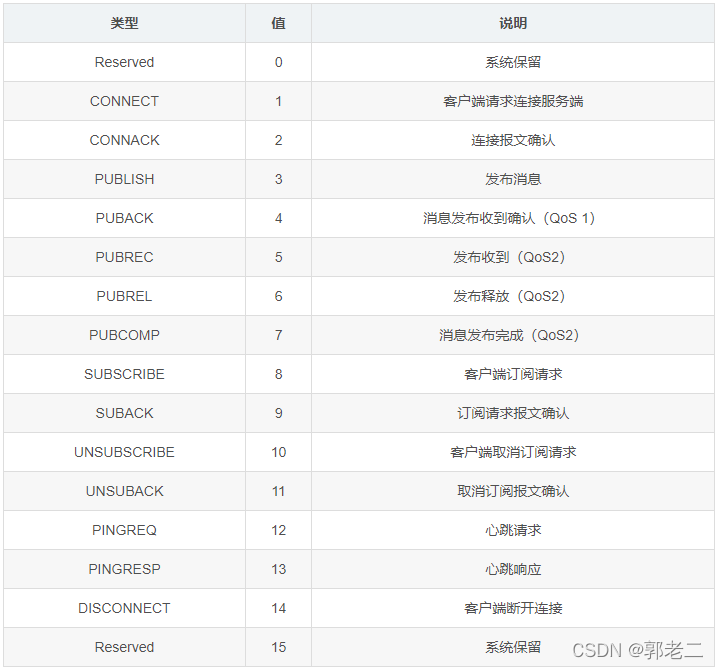Viewport: 718px width, 669px height.
Task: Select the PUBCOMP type cell
Action: [x=124, y=335]
